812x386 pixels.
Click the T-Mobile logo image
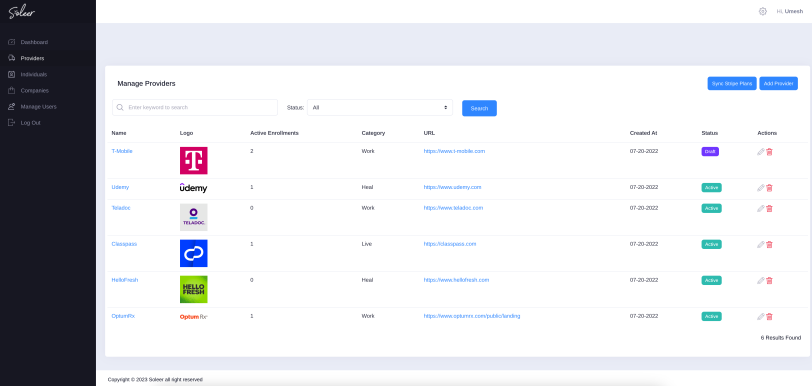tap(194, 161)
